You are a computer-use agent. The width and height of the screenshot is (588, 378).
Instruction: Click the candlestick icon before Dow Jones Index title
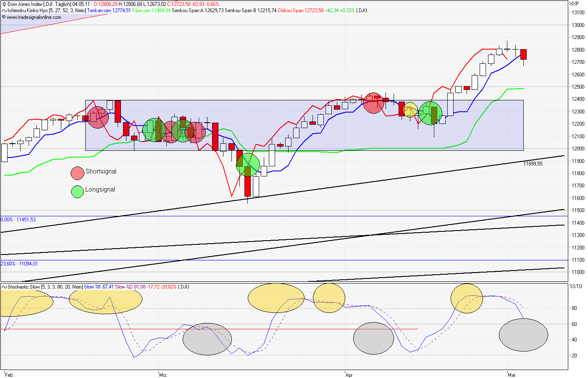point(5,4)
